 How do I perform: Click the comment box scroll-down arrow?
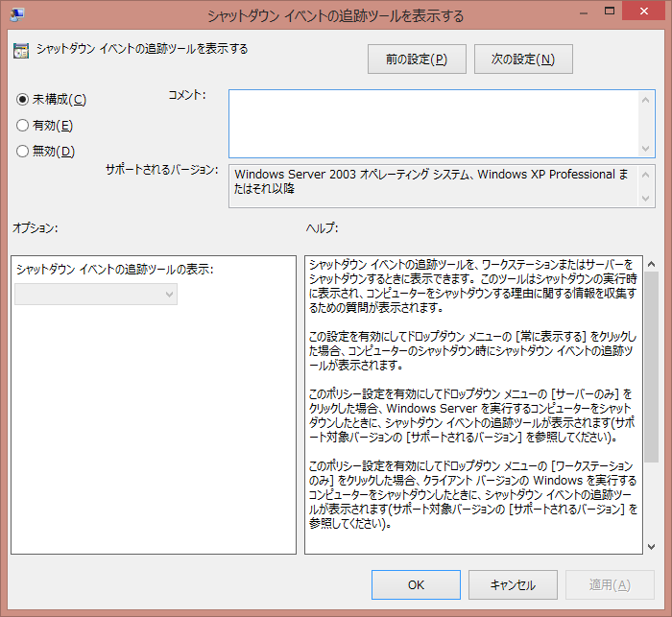[646, 149]
